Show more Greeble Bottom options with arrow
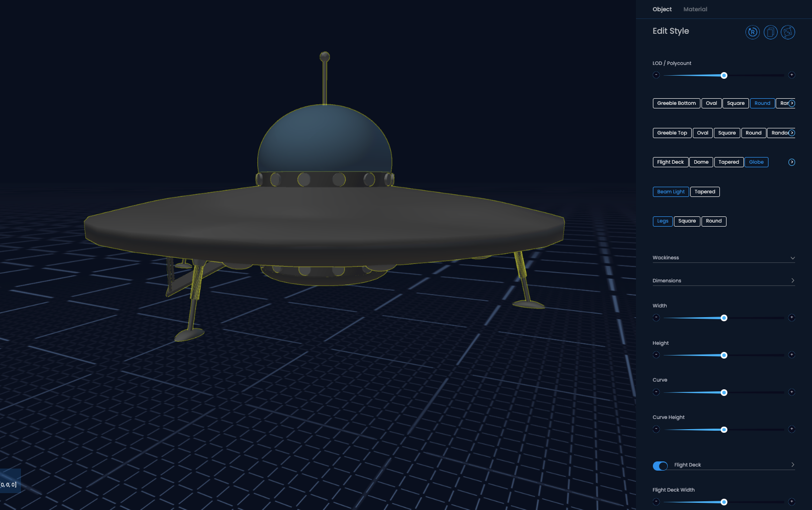The height and width of the screenshot is (510, 812). click(792, 103)
